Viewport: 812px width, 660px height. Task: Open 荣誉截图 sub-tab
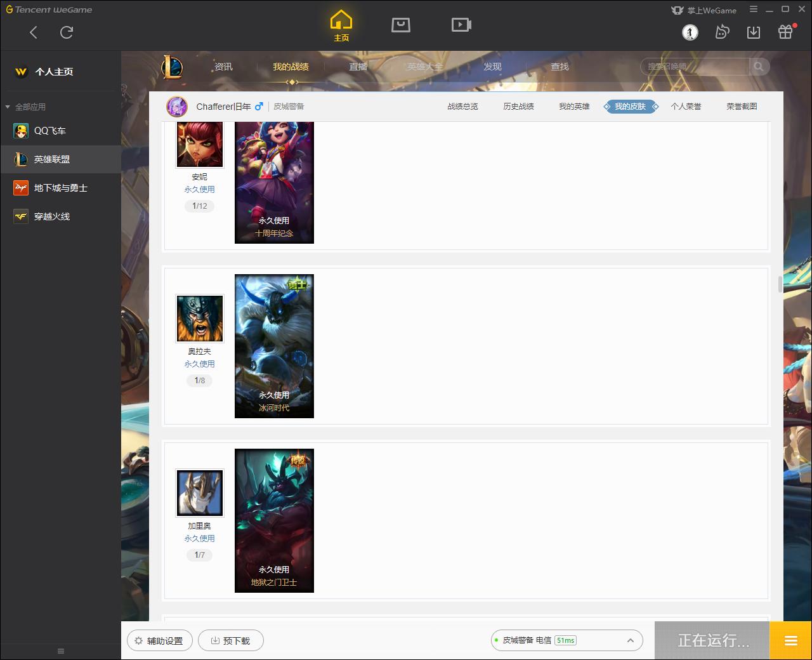pos(742,107)
